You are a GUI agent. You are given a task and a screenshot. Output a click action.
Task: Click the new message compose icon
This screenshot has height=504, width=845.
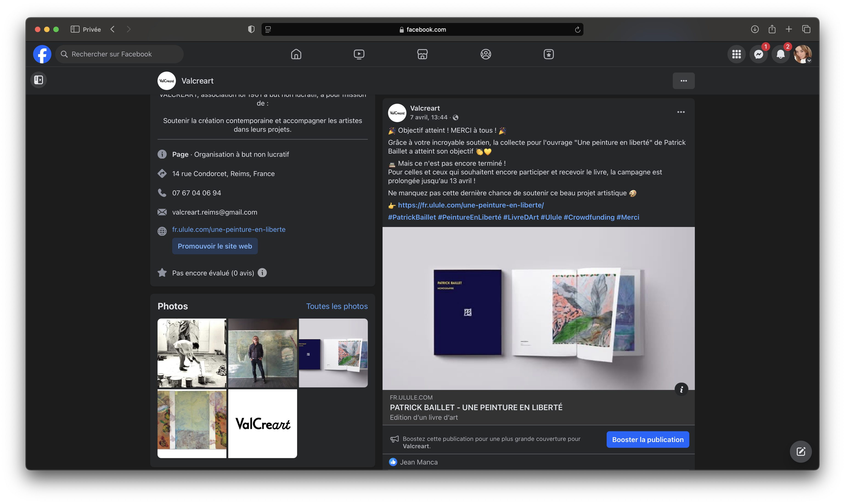point(800,451)
